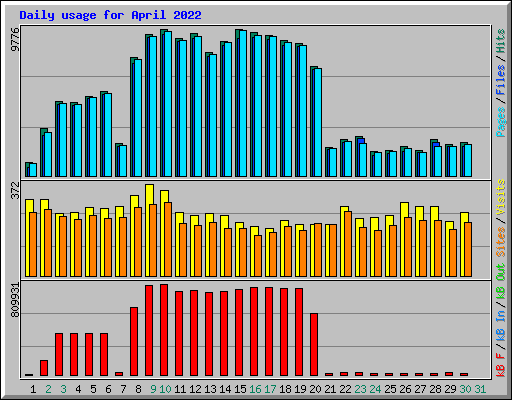
Task: Click green x-axis day label '9'
Action: tap(153, 389)
